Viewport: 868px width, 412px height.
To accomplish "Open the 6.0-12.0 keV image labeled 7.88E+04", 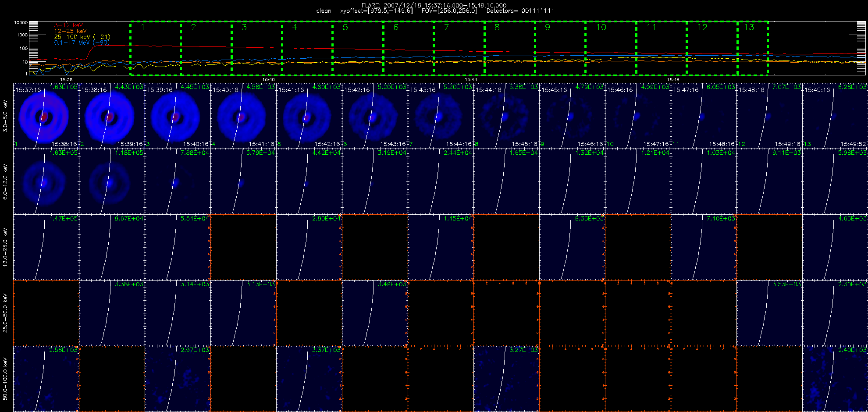I will [x=178, y=181].
